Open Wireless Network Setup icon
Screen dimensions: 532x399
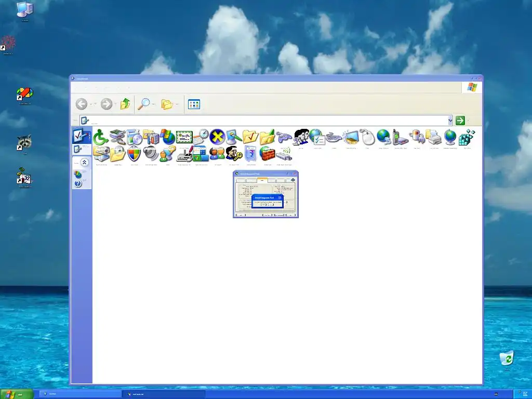pos(284,155)
